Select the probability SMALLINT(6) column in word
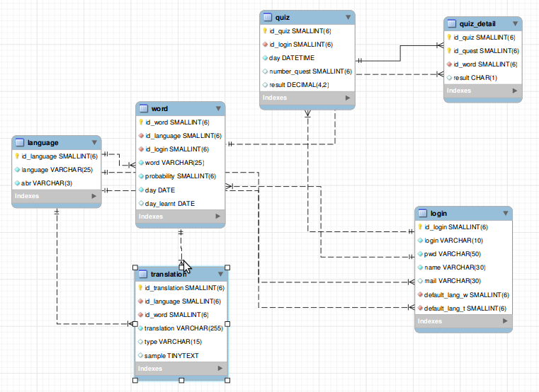The width and height of the screenshot is (539, 392). 181,176
